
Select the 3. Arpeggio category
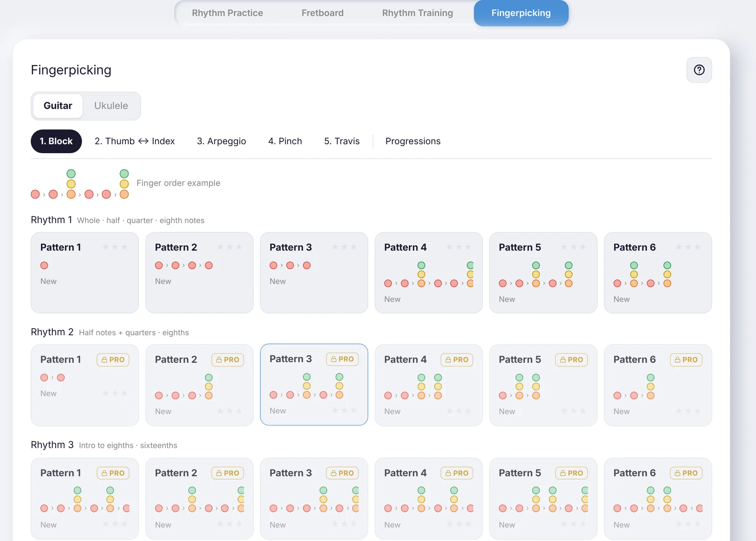pos(222,141)
